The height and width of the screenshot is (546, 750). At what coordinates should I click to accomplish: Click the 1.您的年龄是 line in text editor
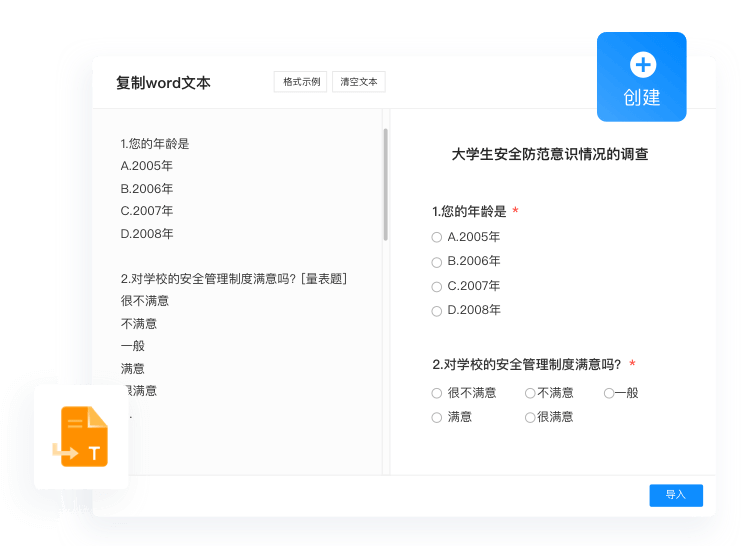coord(155,144)
